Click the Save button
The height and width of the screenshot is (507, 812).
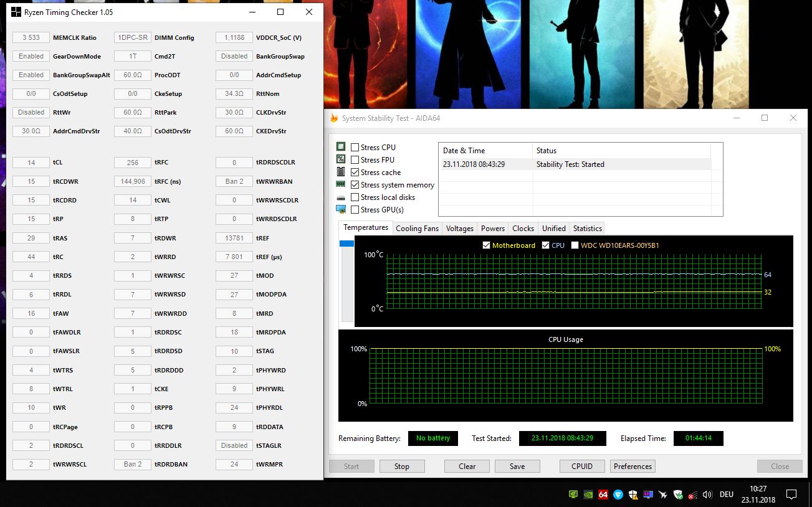coord(517,466)
